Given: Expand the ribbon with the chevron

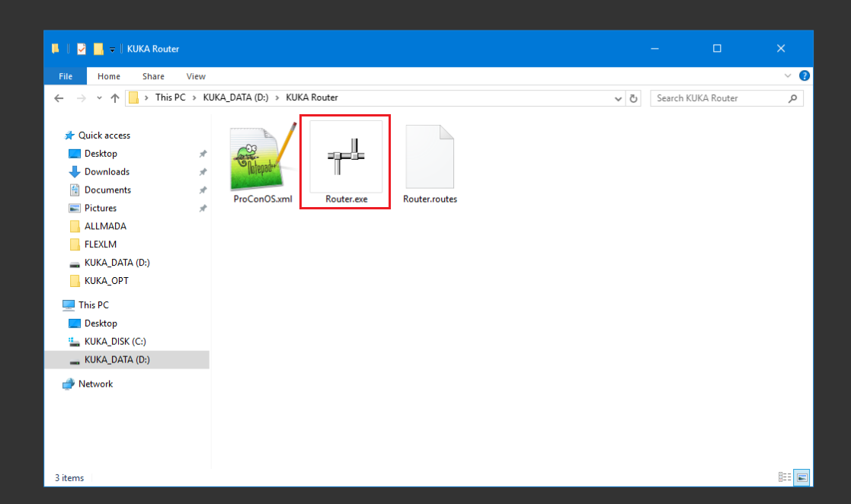Looking at the screenshot, I should tap(788, 76).
